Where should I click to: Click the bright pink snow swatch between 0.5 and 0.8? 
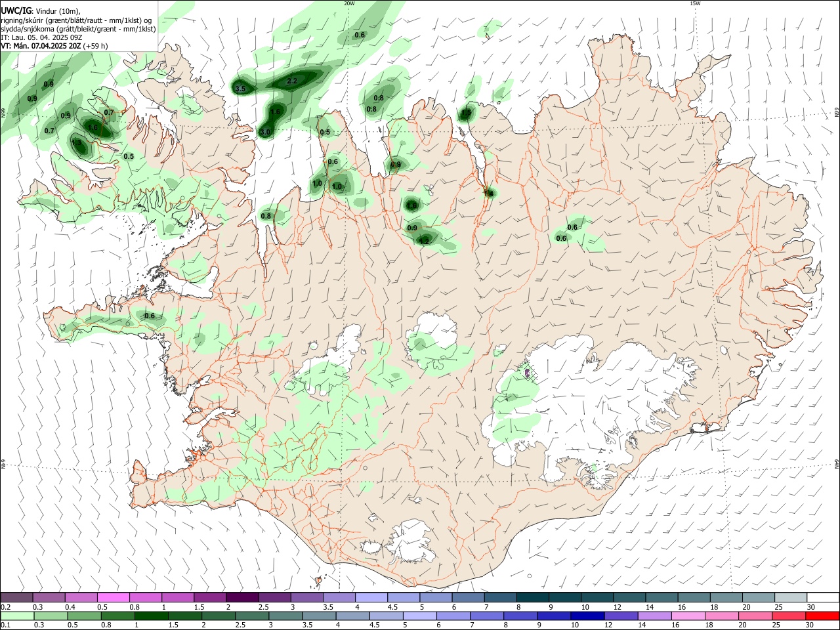114,598
